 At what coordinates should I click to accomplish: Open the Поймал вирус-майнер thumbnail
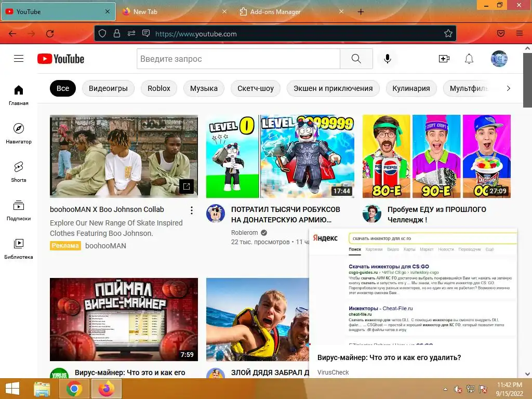pos(124,320)
